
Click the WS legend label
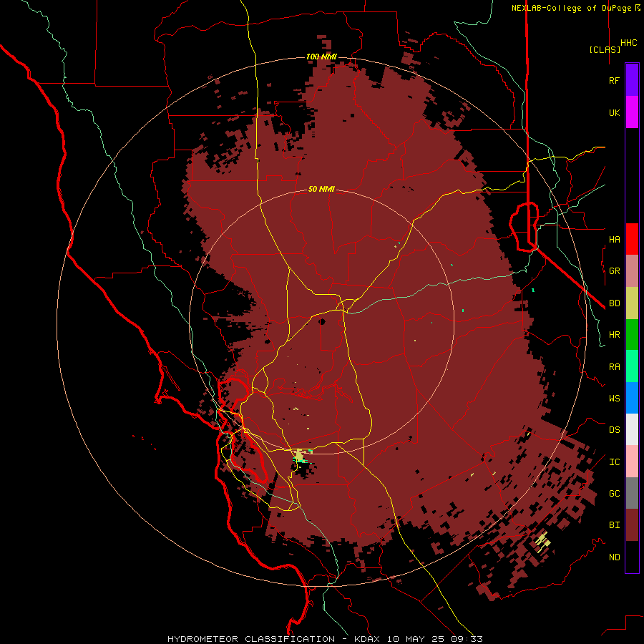[x=614, y=398]
